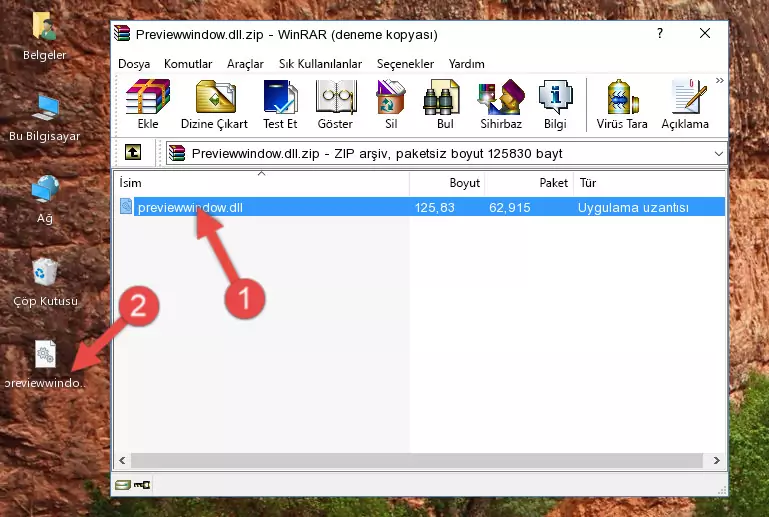Sort files by Boyut column
Screen dimensions: 769x517
[x=447, y=183]
